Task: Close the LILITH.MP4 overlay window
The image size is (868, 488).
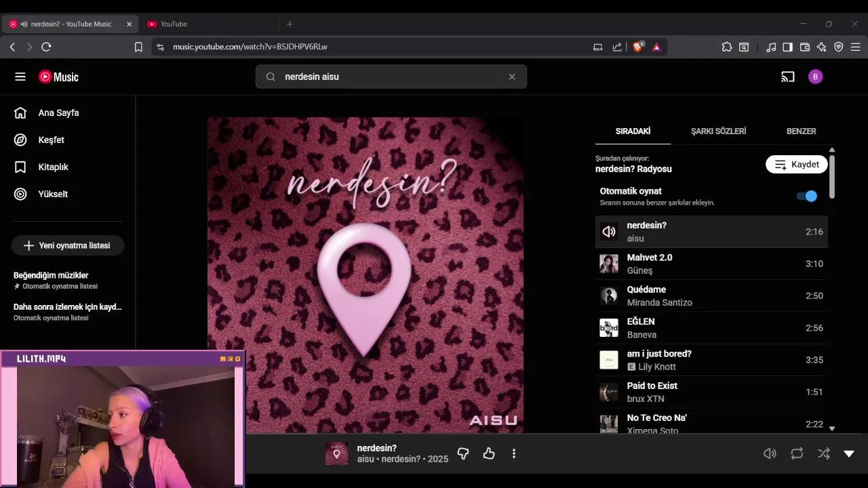Action: click(237, 359)
